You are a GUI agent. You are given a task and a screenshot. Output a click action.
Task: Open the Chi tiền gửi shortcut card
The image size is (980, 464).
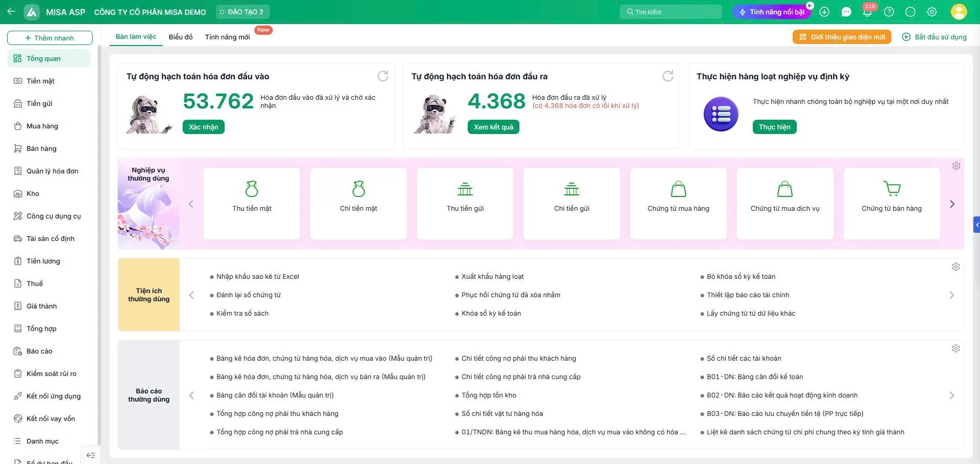[x=572, y=203]
